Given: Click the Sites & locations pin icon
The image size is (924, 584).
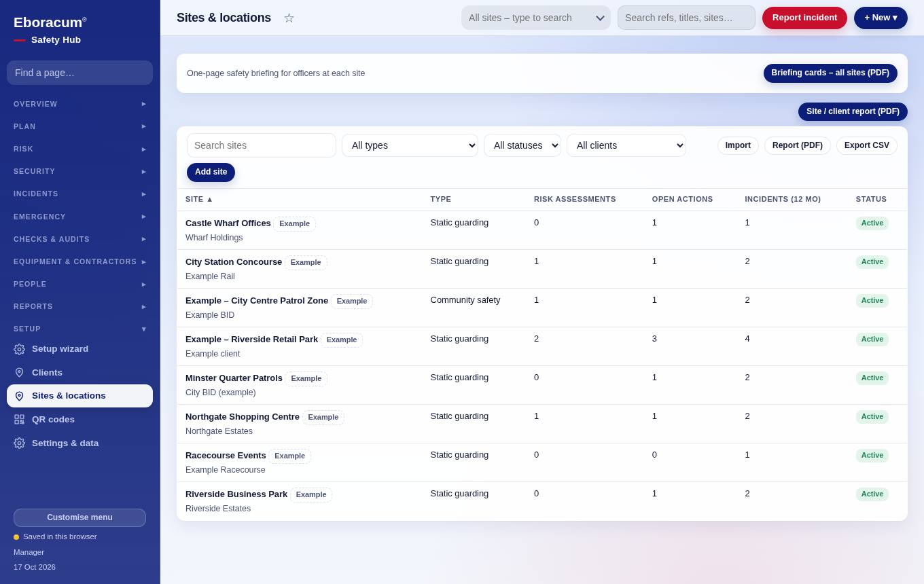Looking at the screenshot, I should pos(19,396).
